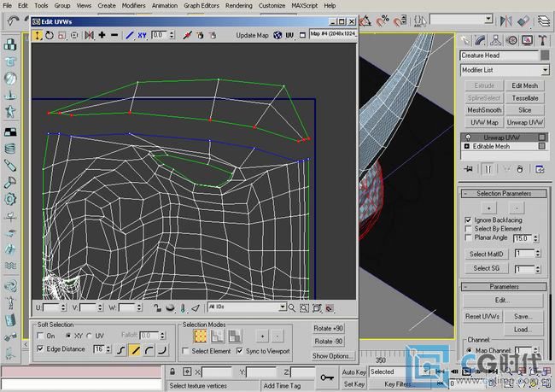
Task: Enable Select By Element checkbox
Action: (x=468, y=229)
